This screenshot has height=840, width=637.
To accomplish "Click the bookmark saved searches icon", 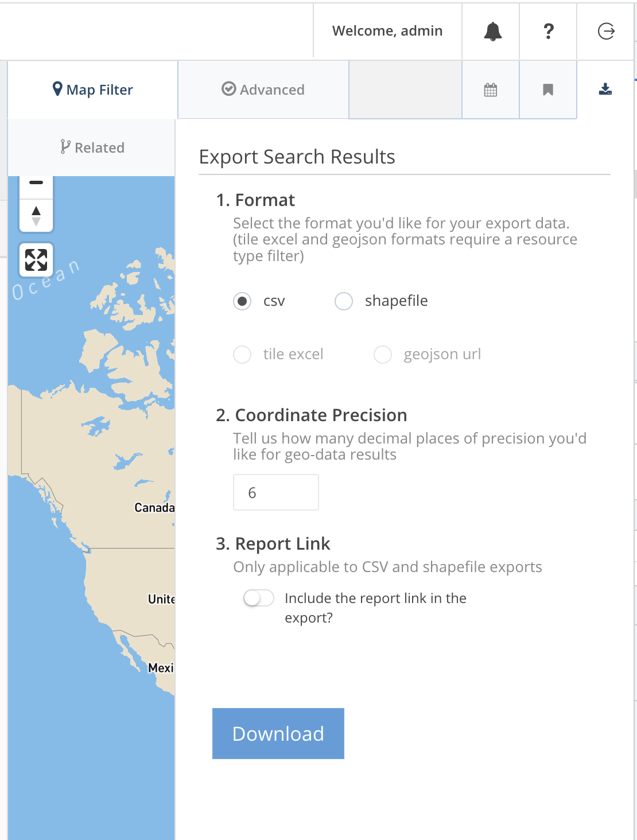I will [548, 90].
